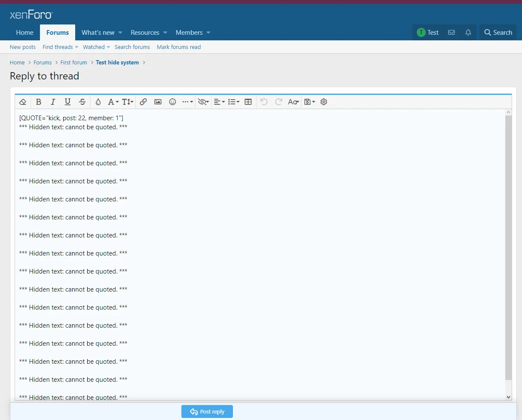Expand the text alignment dropdown
The height and width of the screenshot is (420, 522).
(x=219, y=102)
